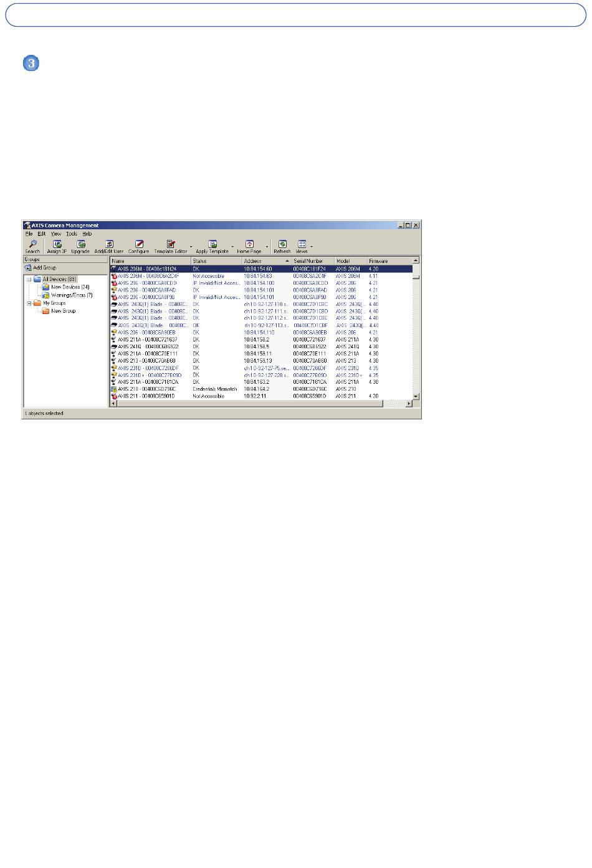Click address 10.92.2.11 cell

click(x=255, y=396)
